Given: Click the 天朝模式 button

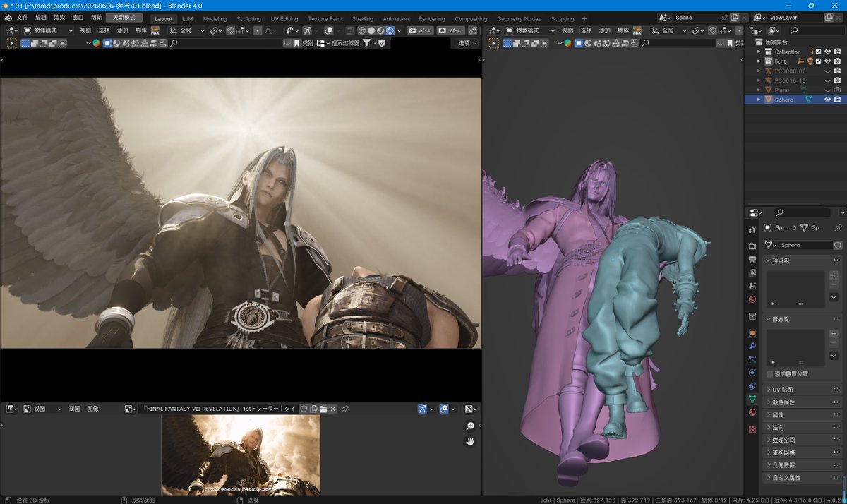Looking at the screenshot, I should point(124,17).
